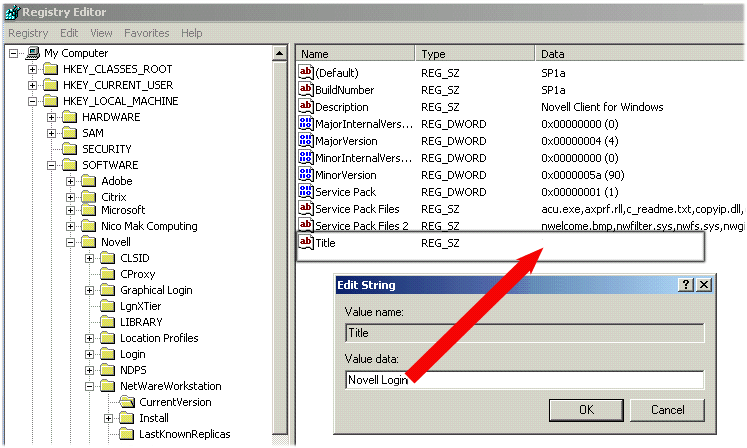The width and height of the screenshot is (747, 448).
Task: Click the Data column header
Action: pos(640,54)
